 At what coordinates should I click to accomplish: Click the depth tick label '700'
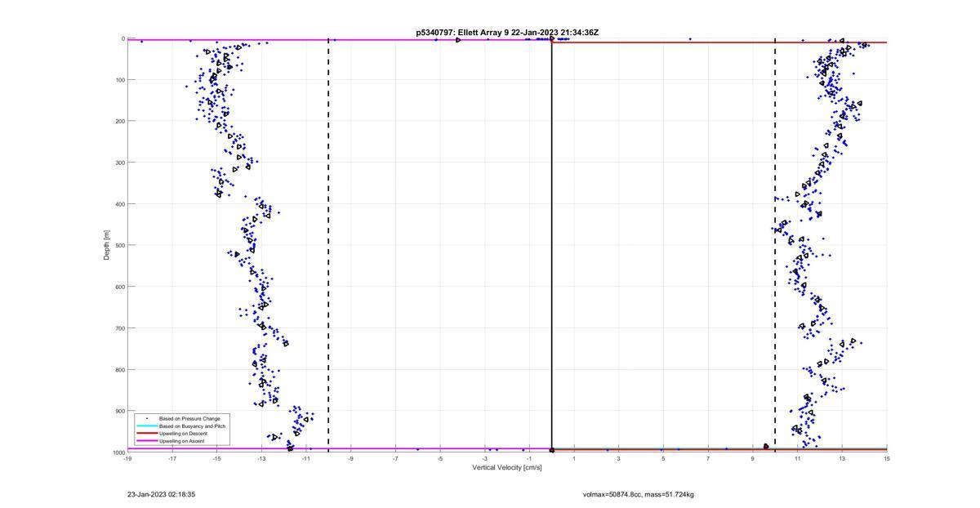point(119,328)
